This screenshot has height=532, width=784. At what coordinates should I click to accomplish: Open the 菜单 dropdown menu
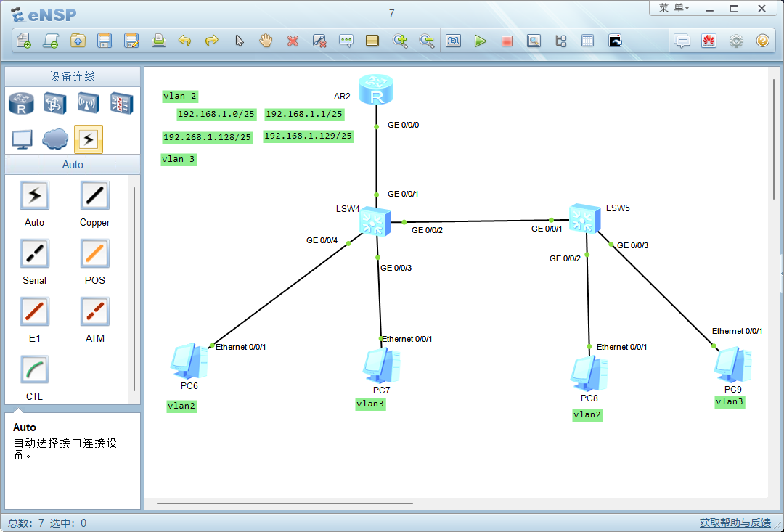click(x=674, y=8)
